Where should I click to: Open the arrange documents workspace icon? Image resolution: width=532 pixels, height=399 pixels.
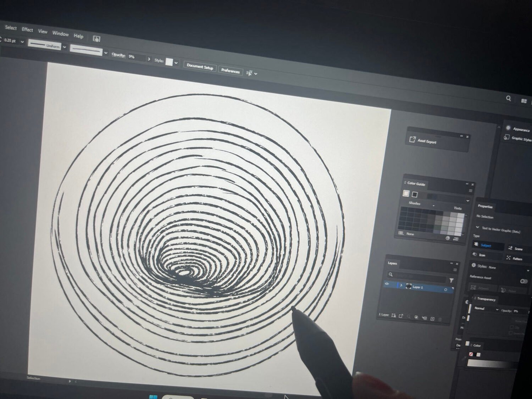tap(524, 101)
